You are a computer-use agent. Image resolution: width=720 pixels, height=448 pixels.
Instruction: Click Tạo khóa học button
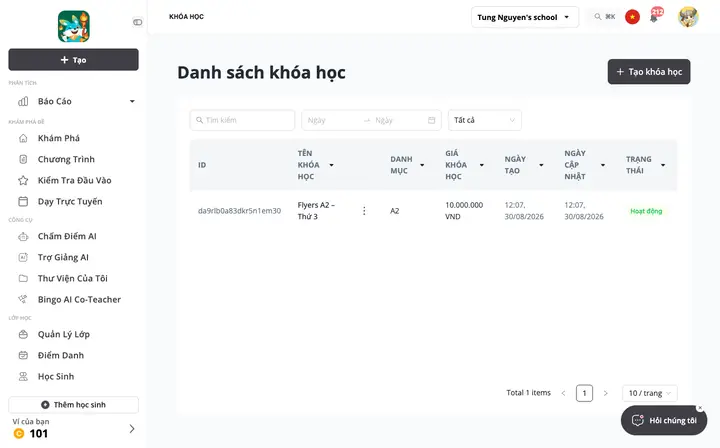coord(649,72)
